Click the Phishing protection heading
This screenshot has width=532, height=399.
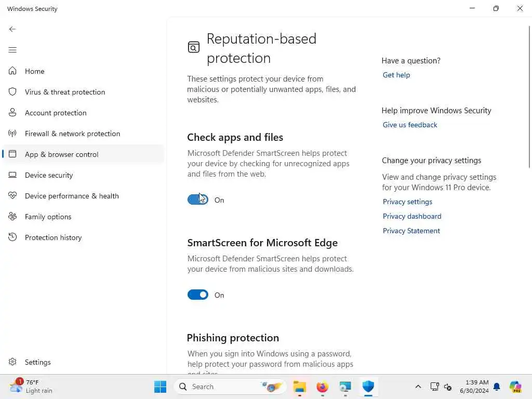[x=233, y=338]
